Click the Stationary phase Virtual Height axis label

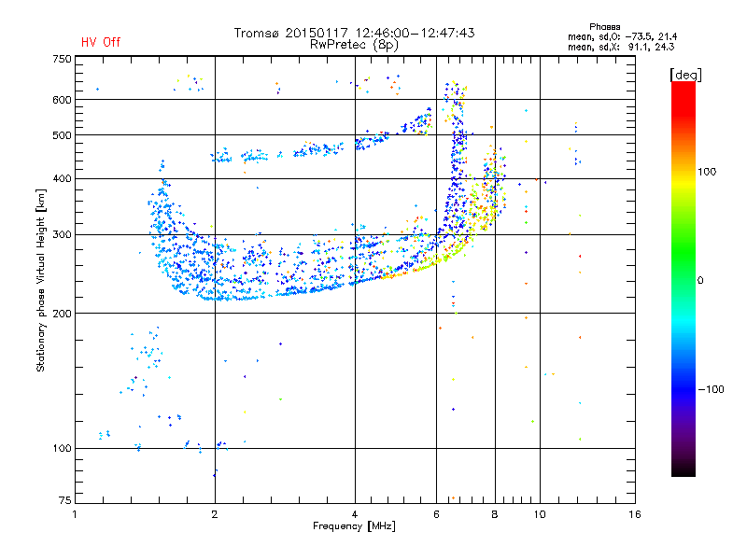pos(41,280)
